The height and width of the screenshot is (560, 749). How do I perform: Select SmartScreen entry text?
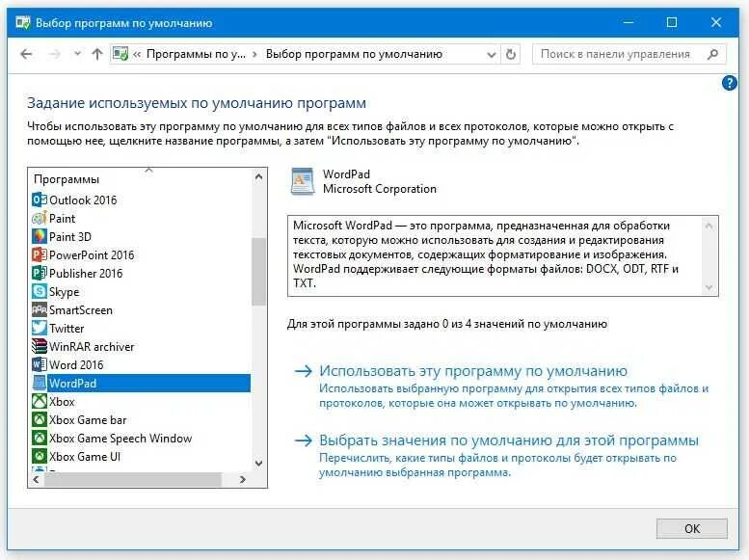click(81, 310)
